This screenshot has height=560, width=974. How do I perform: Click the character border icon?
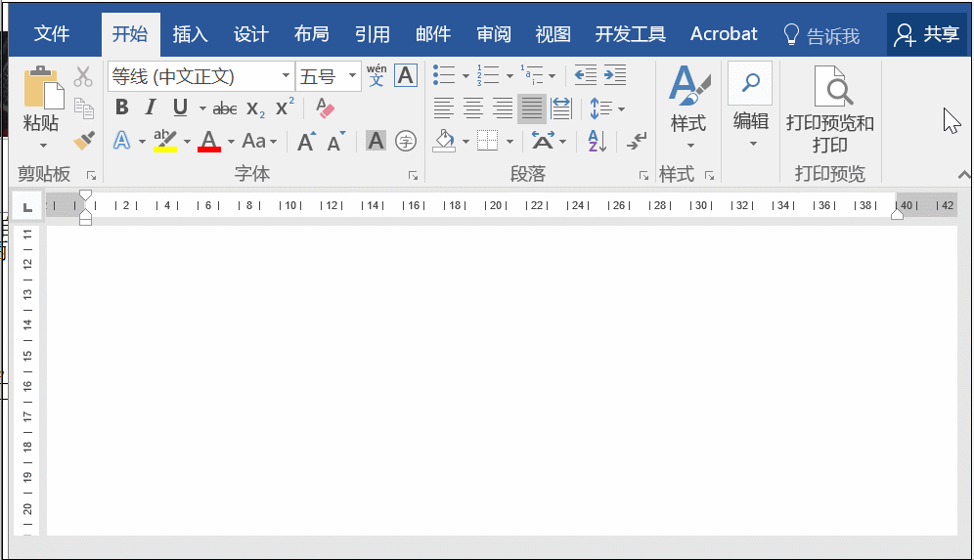click(x=406, y=75)
